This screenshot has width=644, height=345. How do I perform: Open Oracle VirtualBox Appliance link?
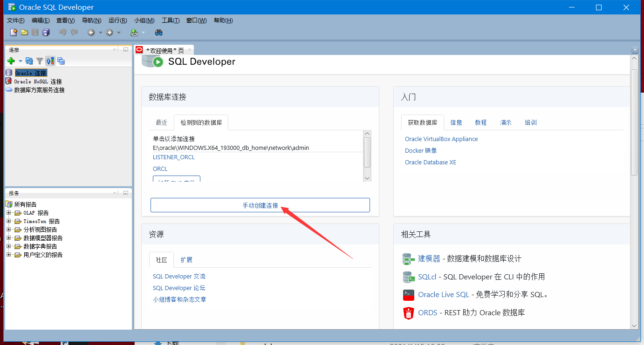pos(441,139)
